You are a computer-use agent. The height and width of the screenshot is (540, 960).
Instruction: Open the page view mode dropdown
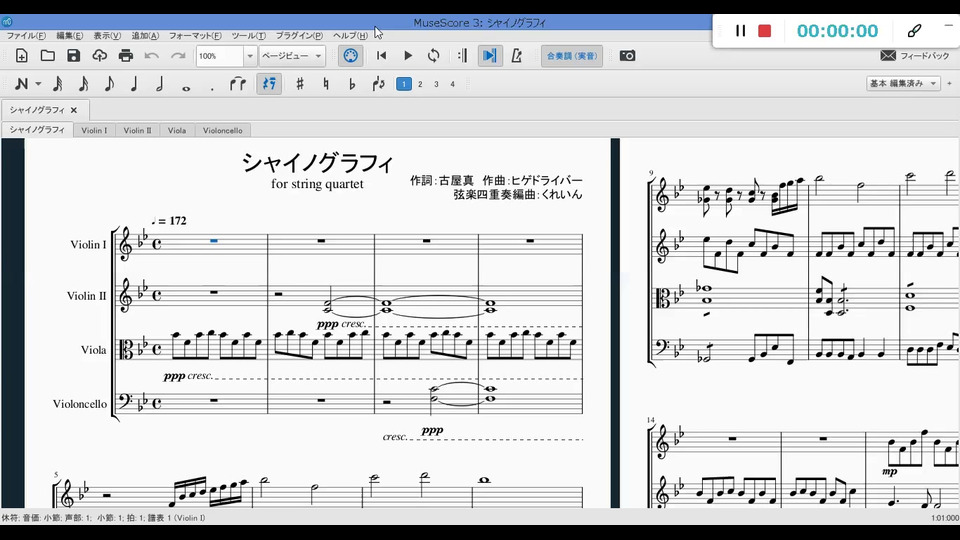click(292, 56)
